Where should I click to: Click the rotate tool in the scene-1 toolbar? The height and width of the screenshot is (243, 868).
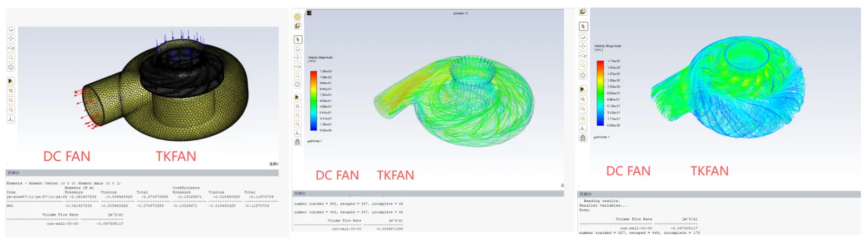[x=298, y=49]
